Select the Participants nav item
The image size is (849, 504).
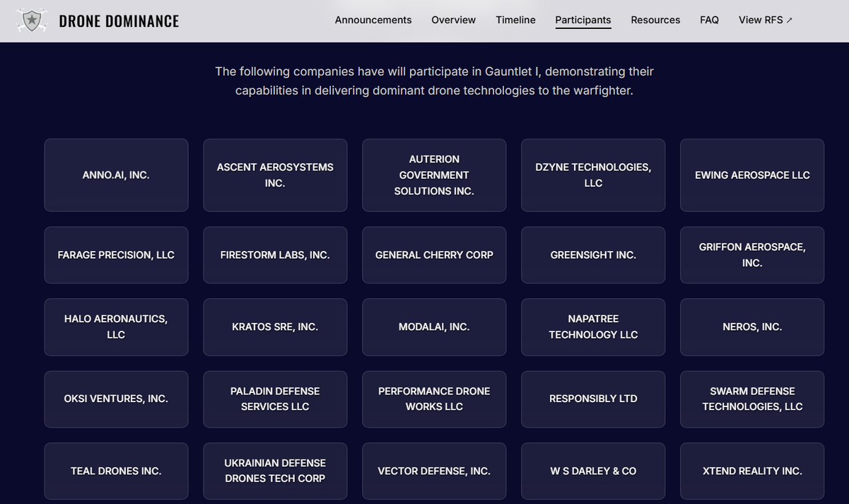[583, 20]
